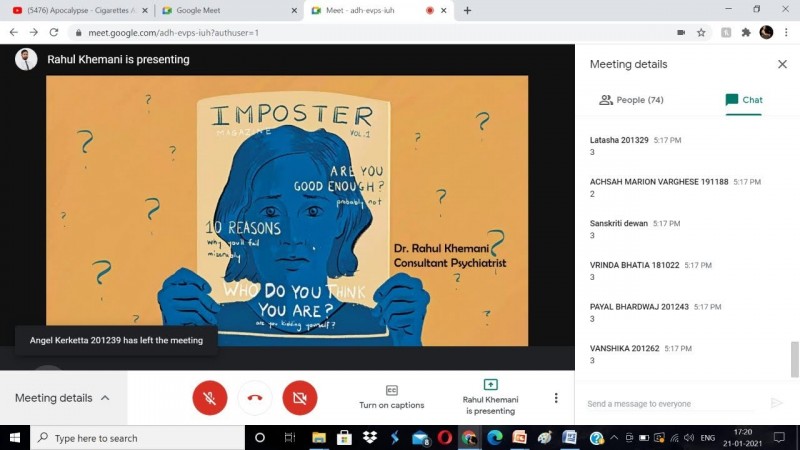Open clock showing 17:20 21-01-2021
The width and height of the screenshot is (800, 450).
[742, 438]
